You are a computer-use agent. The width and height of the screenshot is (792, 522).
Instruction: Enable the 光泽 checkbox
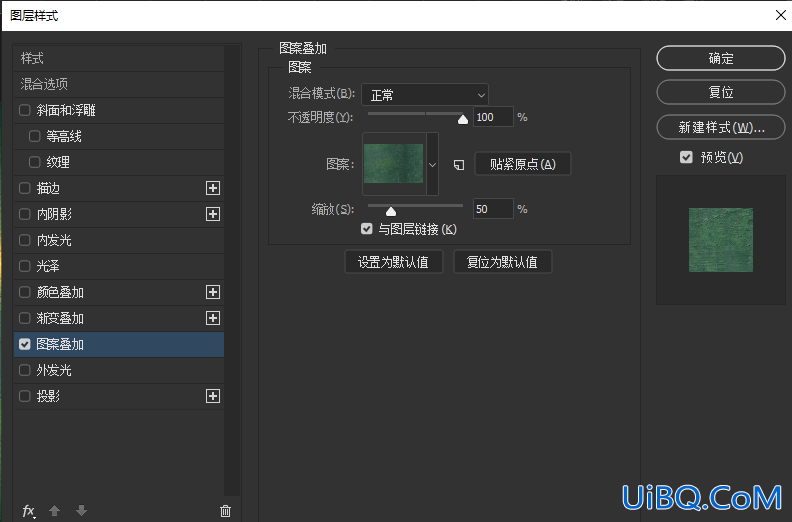click(24, 266)
